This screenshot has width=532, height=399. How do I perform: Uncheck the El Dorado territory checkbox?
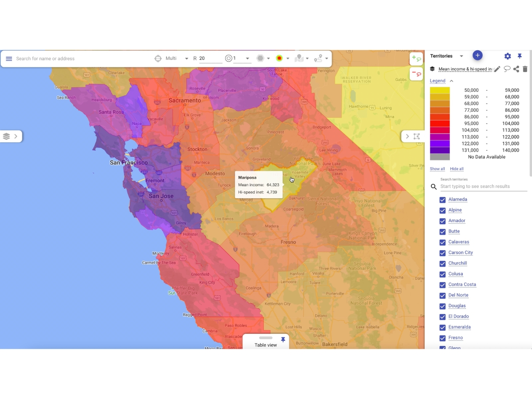(x=442, y=317)
